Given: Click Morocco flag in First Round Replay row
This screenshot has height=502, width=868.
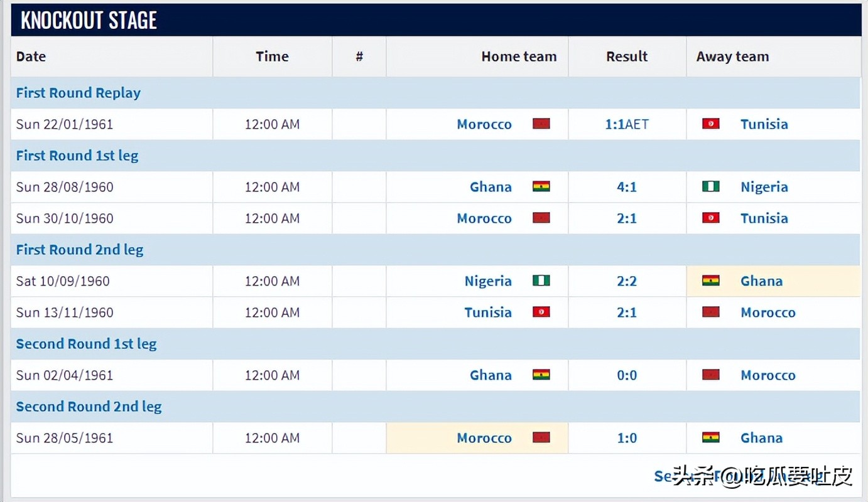Looking at the screenshot, I should coord(541,124).
